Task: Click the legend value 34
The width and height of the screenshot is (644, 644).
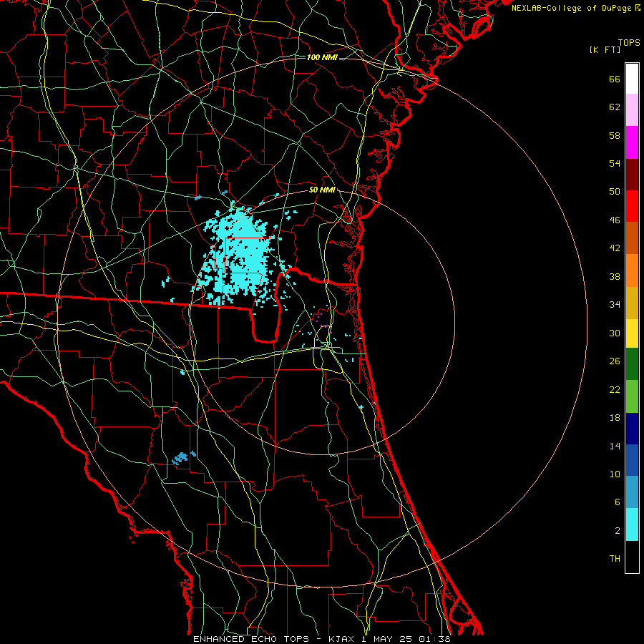Action: pos(615,305)
